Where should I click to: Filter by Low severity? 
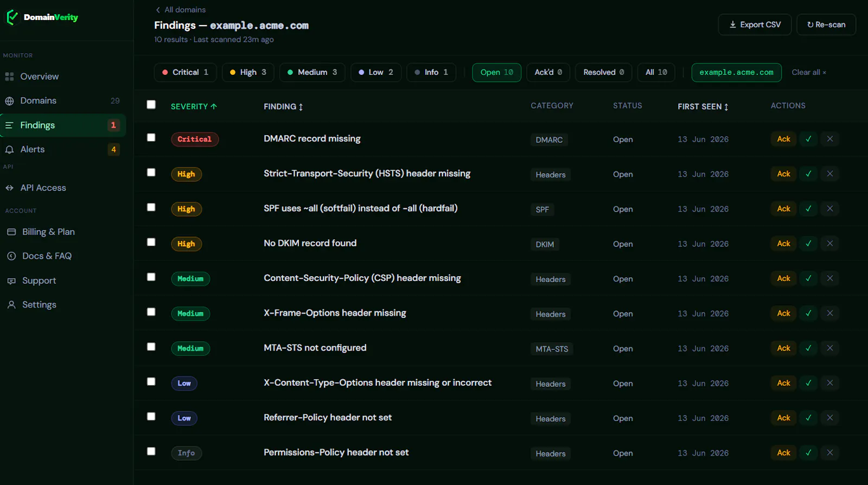point(376,73)
